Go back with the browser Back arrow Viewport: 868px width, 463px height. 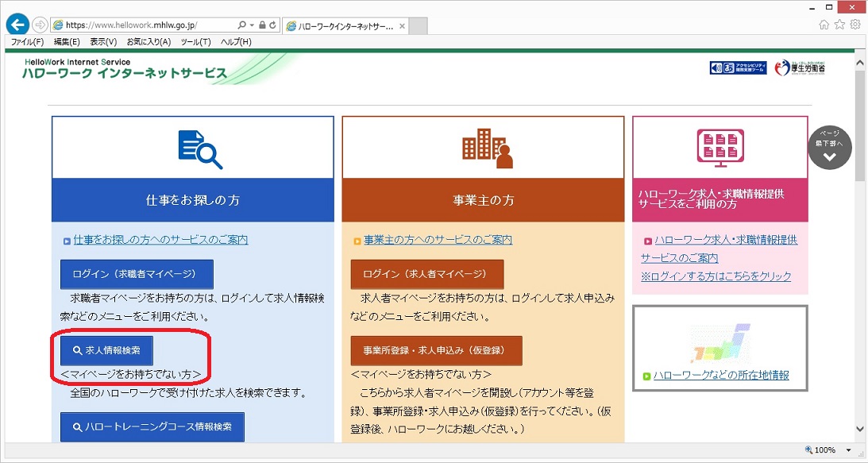click(x=17, y=25)
